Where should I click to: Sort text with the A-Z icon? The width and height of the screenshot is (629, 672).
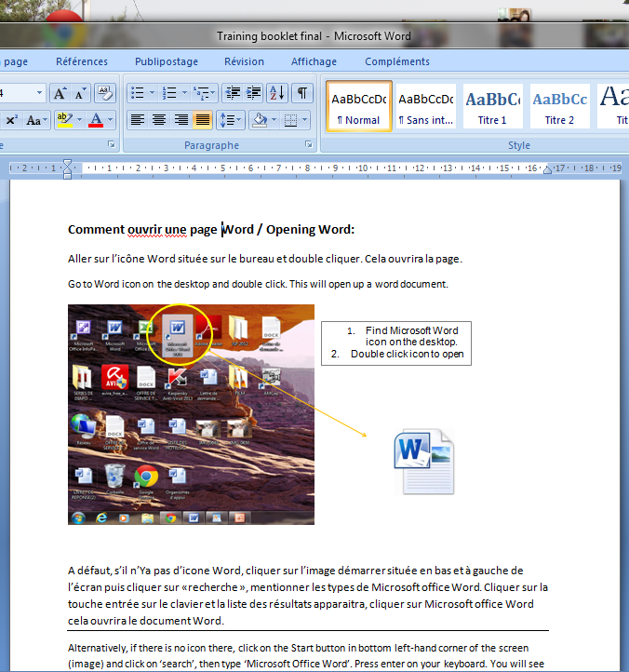tap(276, 93)
